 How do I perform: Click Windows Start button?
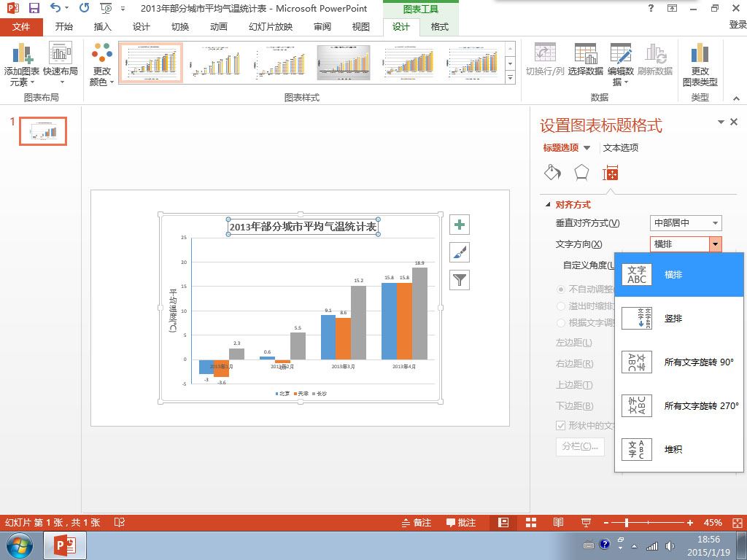[20, 545]
